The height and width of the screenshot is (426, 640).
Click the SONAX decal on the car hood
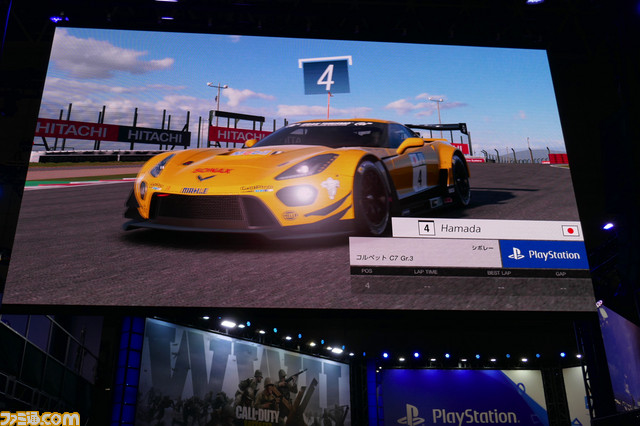(x=212, y=171)
